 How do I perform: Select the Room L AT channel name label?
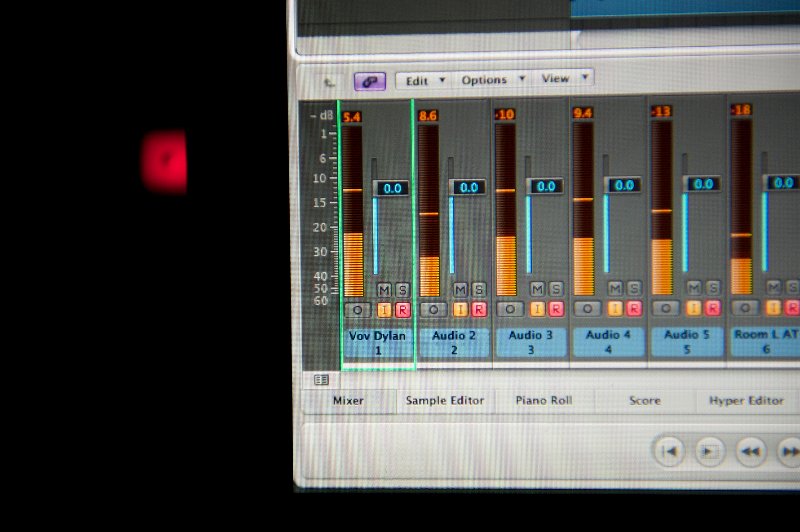coord(766,341)
